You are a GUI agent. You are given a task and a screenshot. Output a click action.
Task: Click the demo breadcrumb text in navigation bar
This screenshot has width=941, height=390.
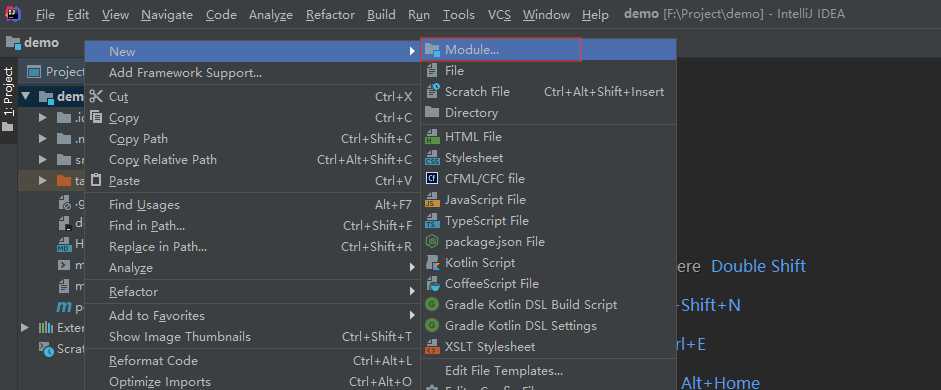tap(41, 43)
